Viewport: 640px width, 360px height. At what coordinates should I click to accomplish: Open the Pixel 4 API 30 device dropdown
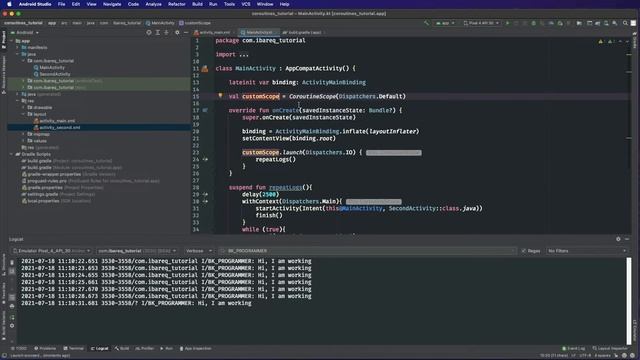[x=481, y=23]
